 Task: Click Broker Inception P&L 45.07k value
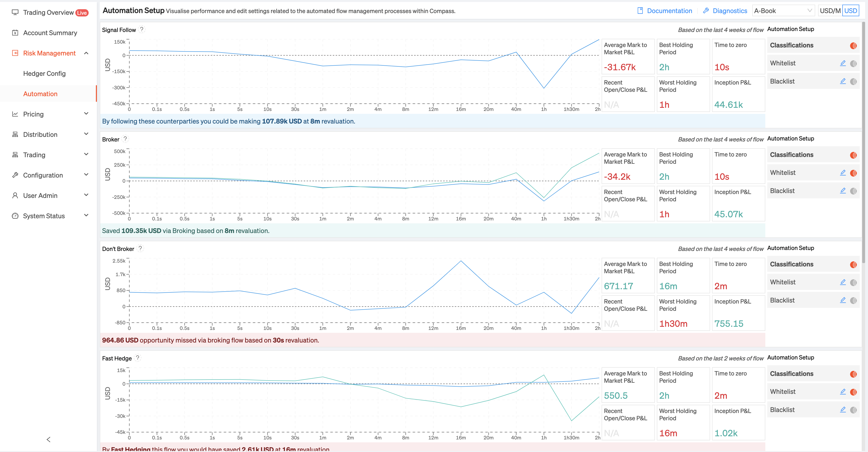pyautogui.click(x=728, y=214)
